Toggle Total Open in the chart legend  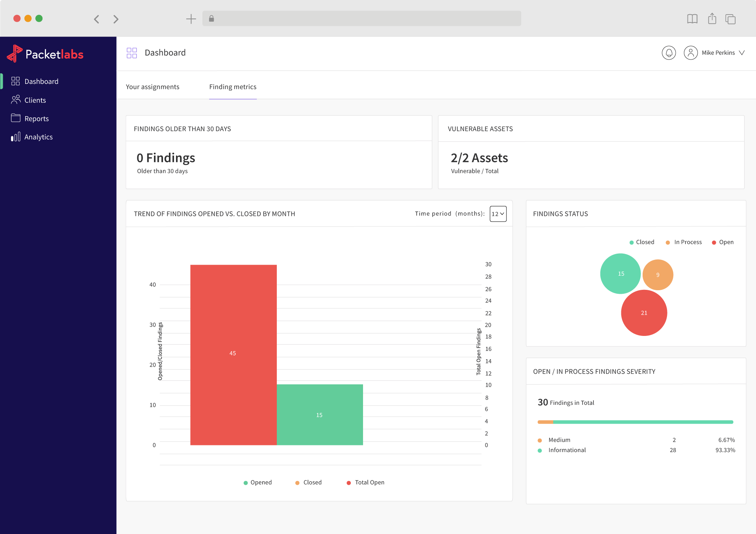[365, 482]
